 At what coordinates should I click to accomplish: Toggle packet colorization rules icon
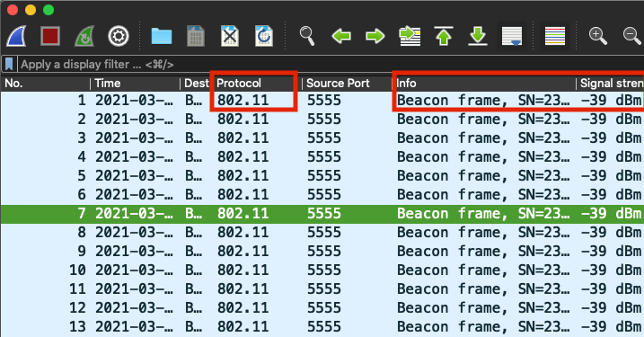(555, 36)
